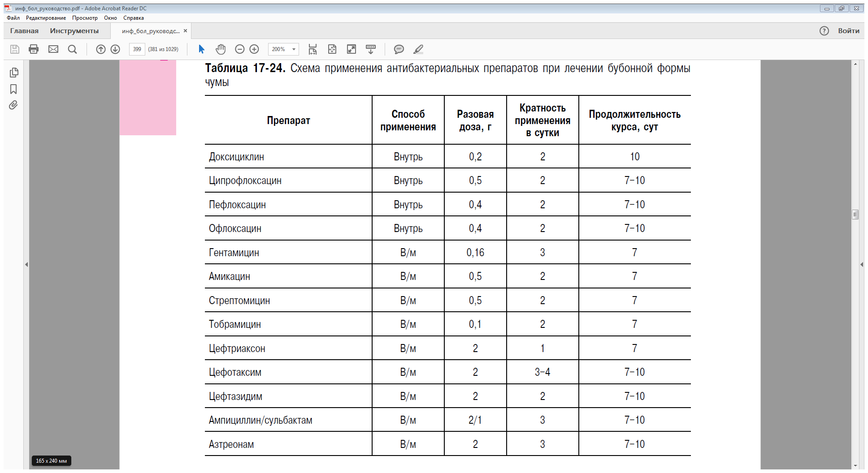Click the 3–4 frequency value

(x=542, y=372)
